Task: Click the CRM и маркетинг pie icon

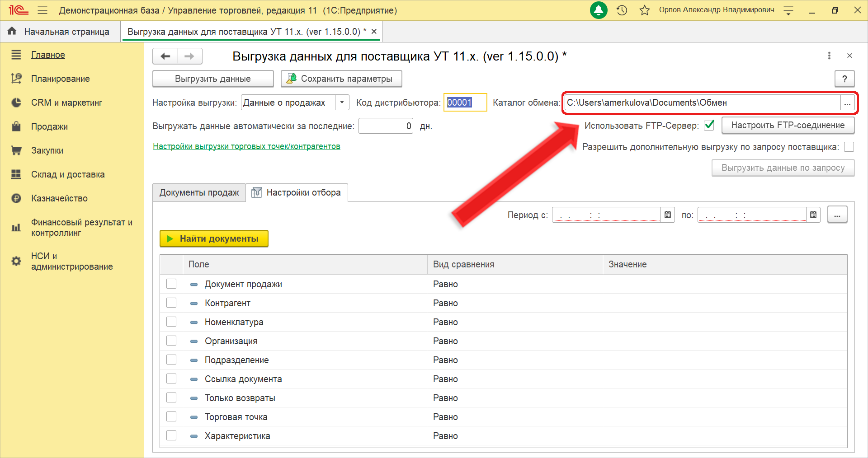Action: (x=16, y=103)
